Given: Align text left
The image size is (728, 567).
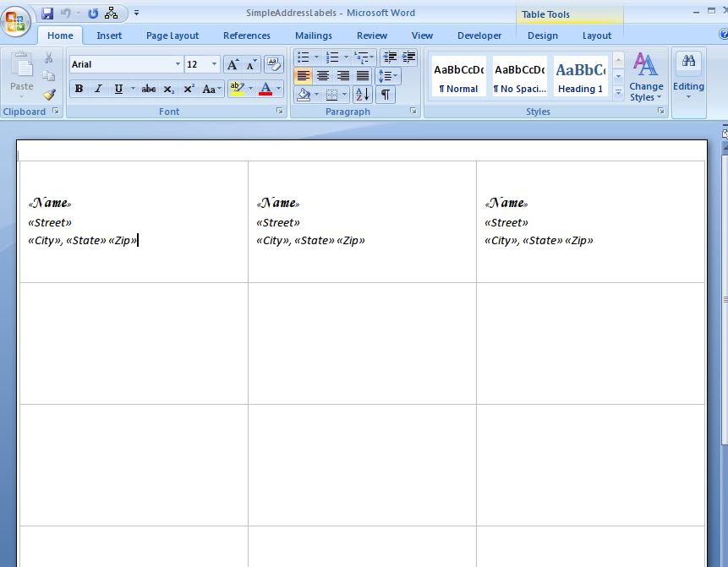Looking at the screenshot, I should pyautogui.click(x=304, y=76).
